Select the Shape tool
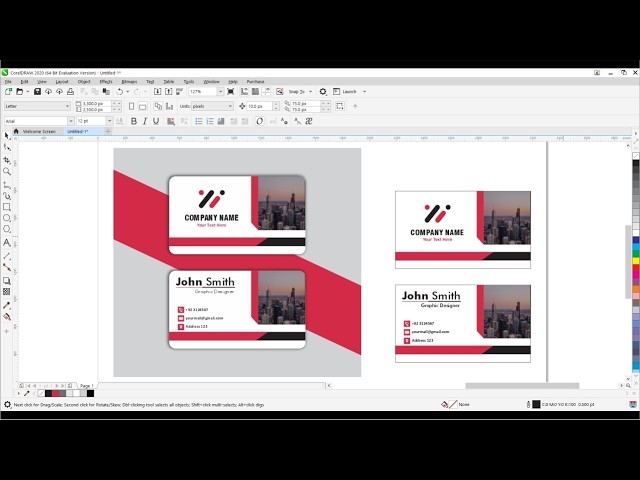Screen dimensions: 640x480 [x=7, y=147]
